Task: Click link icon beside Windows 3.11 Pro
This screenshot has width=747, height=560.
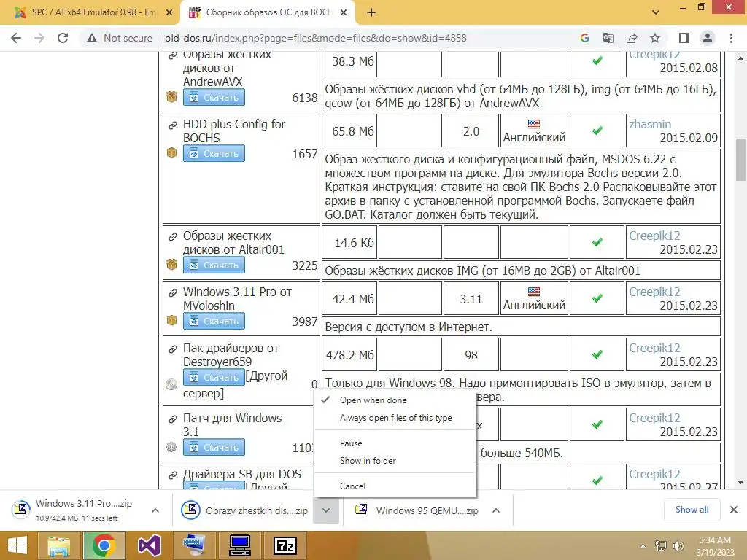Action: [172, 293]
